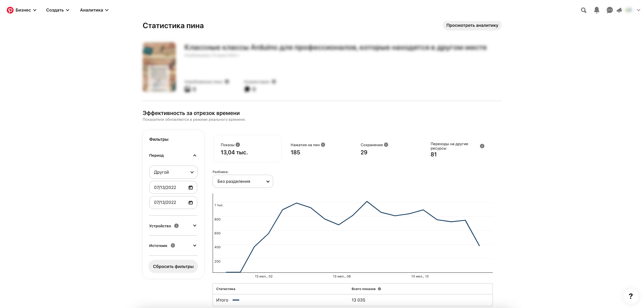644x308 pixels.
Task: Open the Без разделения breakdown dropdown
Action: coord(243,181)
